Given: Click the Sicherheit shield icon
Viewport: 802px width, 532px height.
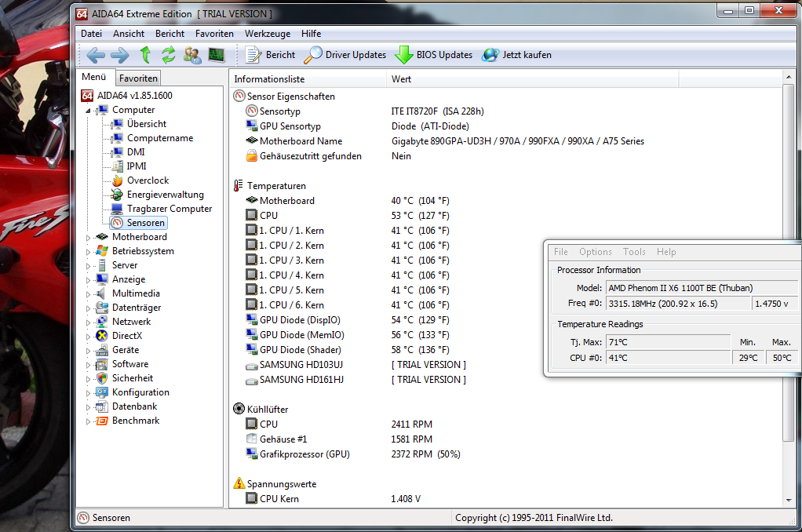Looking at the screenshot, I should (102, 378).
